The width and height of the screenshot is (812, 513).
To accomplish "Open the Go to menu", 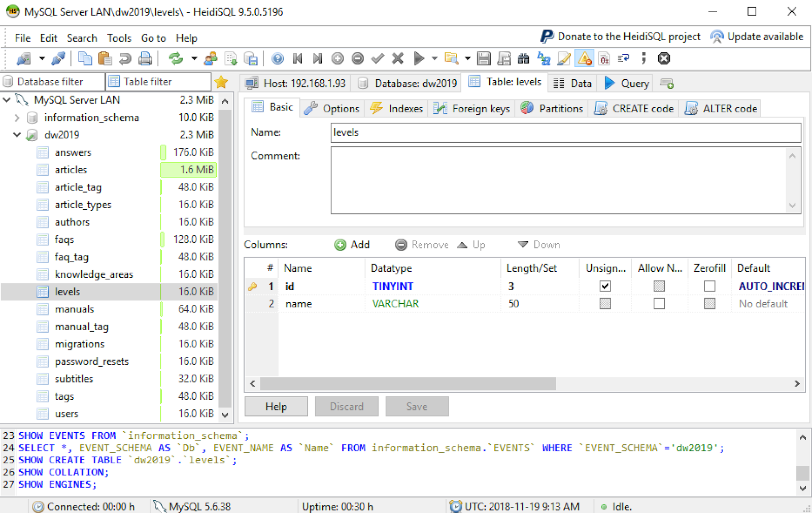I will click(x=153, y=38).
